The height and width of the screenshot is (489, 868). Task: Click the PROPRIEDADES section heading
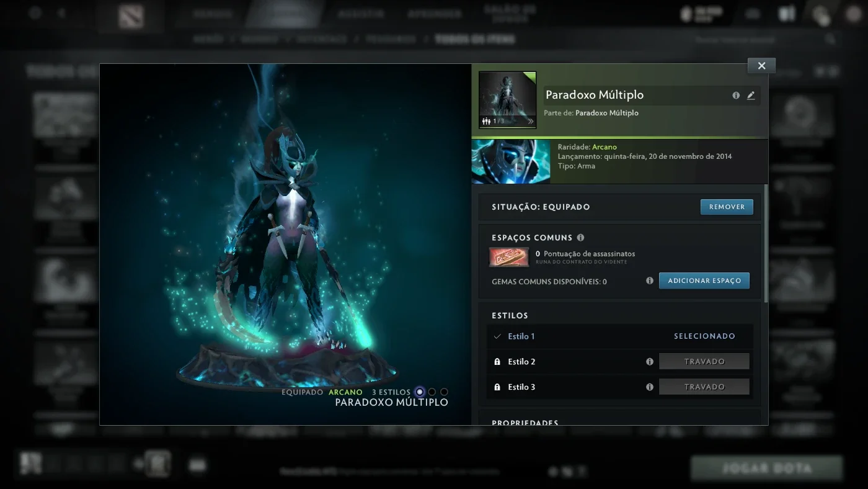tap(525, 423)
